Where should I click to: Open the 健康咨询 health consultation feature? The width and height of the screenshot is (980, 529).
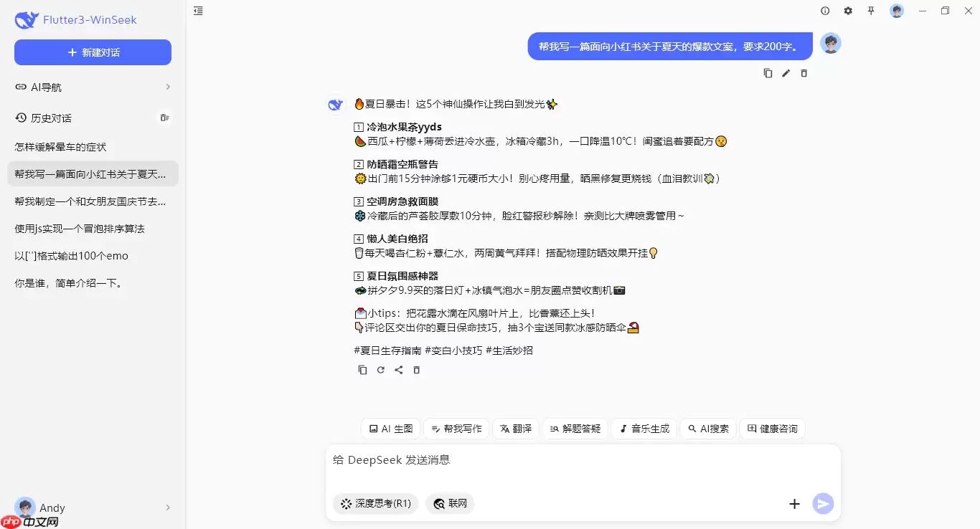[772, 428]
